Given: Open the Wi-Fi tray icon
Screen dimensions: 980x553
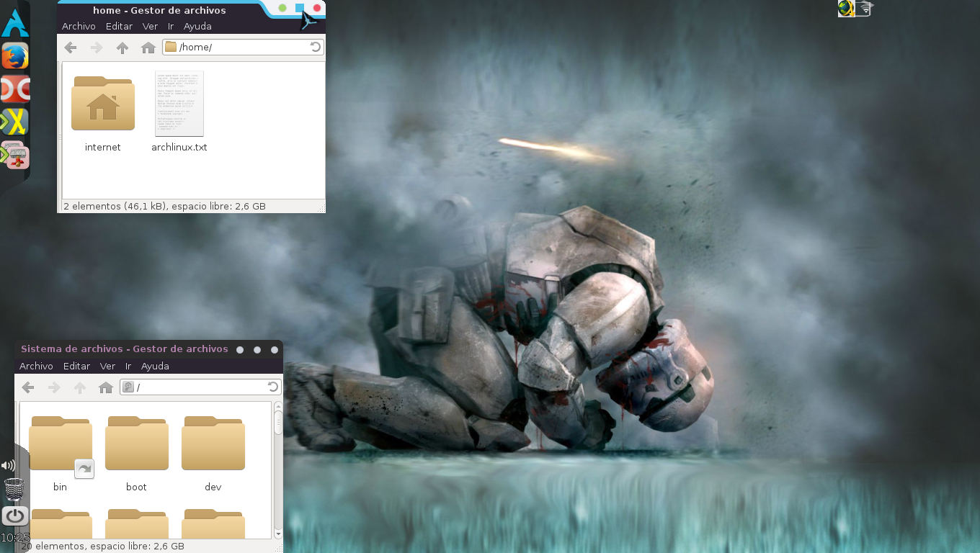Looking at the screenshot, I should point(864,9).
